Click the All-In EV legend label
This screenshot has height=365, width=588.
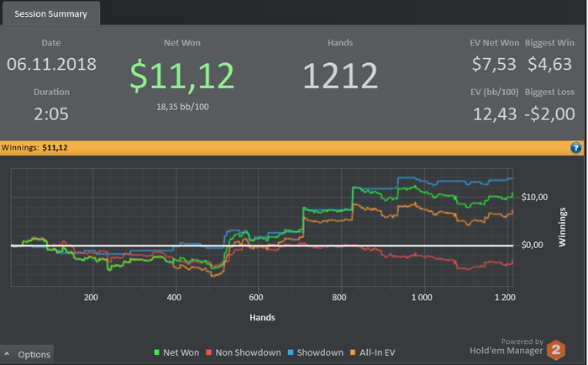pos(377,352)
